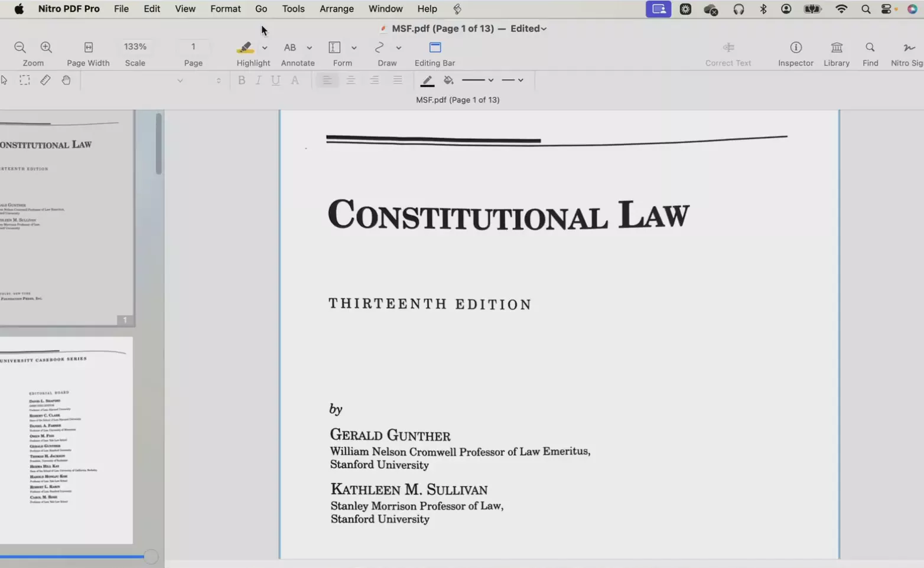The width and height of the screenshot is (924, 568).
Task: Open the Window menu
Action: [x=385, y=9]
